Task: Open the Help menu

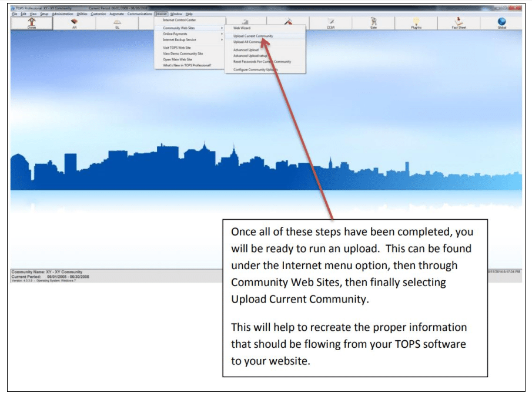Action: point(189,14)
